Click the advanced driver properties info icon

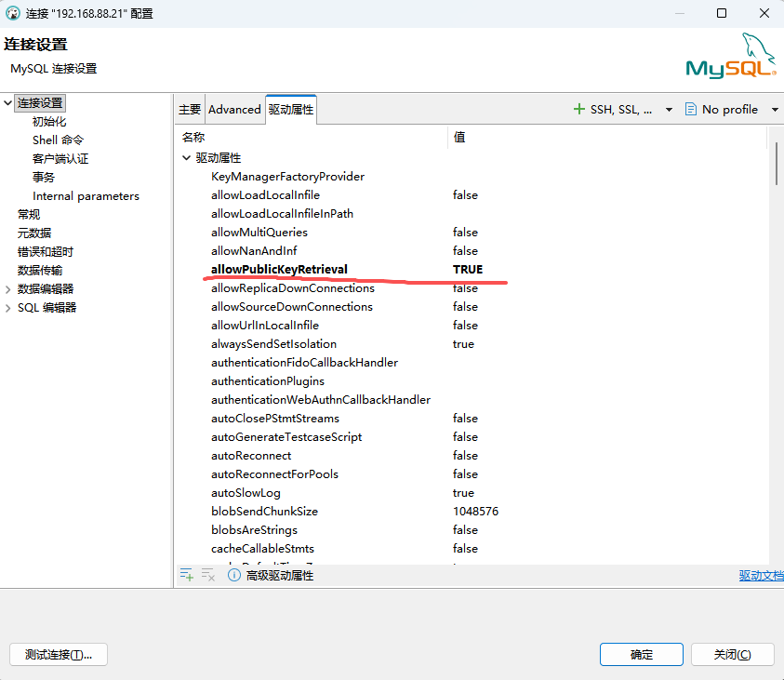234,576
